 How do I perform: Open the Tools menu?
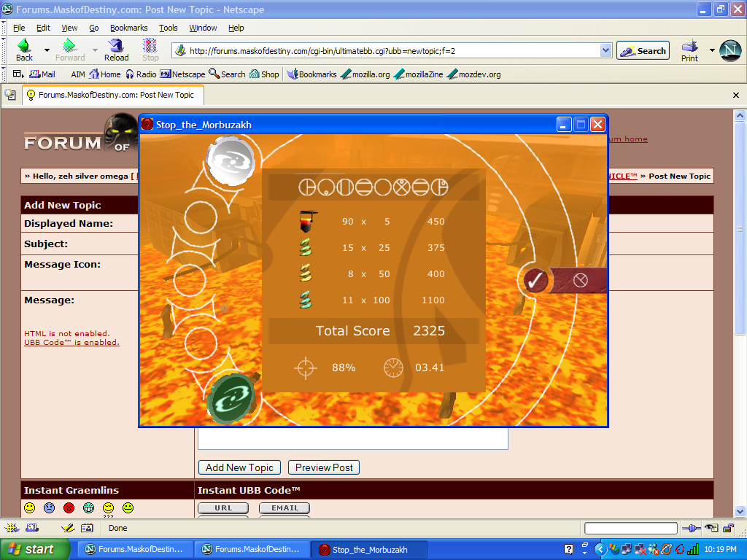(x=169, y=28)
